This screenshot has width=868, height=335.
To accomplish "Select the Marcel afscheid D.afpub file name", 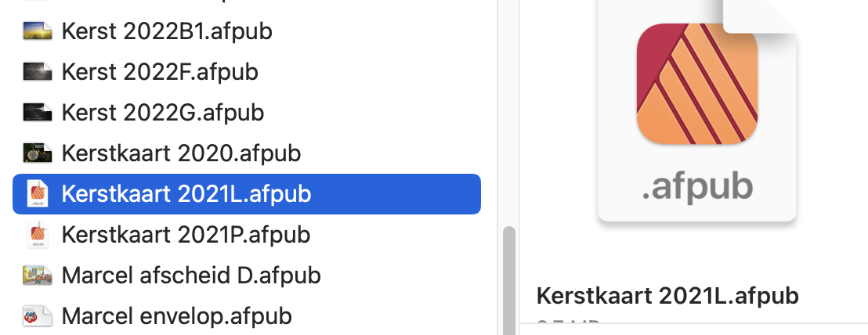I will click(190, 275).
